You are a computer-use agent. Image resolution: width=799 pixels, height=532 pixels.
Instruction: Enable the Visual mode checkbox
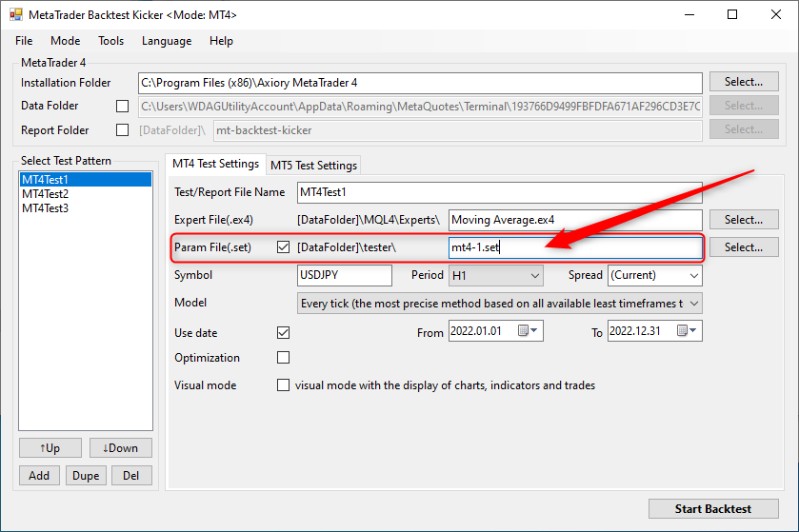284,384
